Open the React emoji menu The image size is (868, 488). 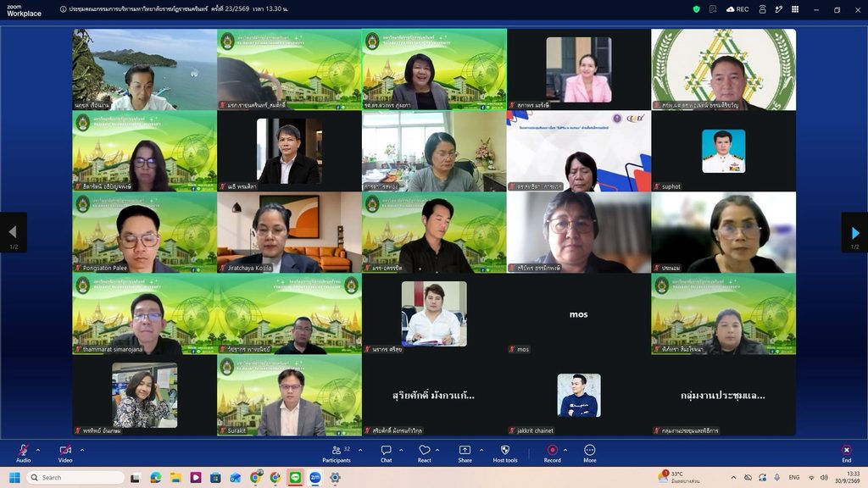(425, 453)
